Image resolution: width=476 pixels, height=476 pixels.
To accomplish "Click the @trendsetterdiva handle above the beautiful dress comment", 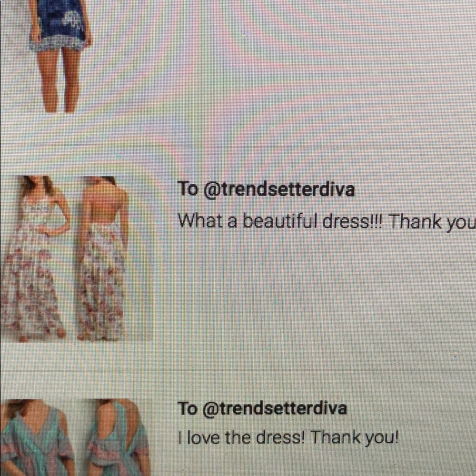I will [x=278, y=190].
